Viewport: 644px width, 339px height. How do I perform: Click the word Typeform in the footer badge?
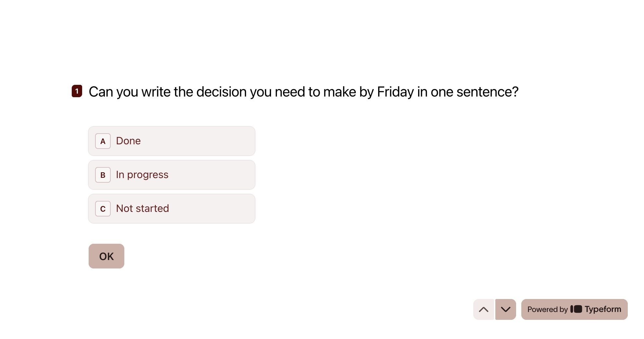[603, 309]
